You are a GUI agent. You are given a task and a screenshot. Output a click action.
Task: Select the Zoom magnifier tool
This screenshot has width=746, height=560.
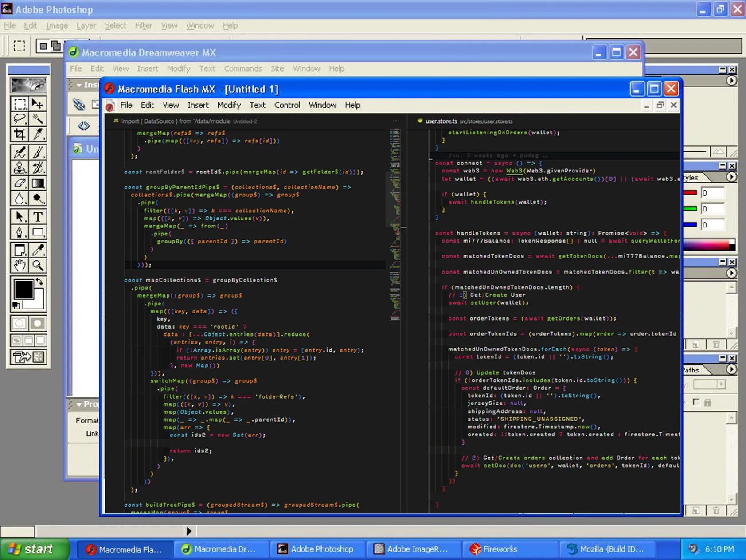click(x=38, y=266)
